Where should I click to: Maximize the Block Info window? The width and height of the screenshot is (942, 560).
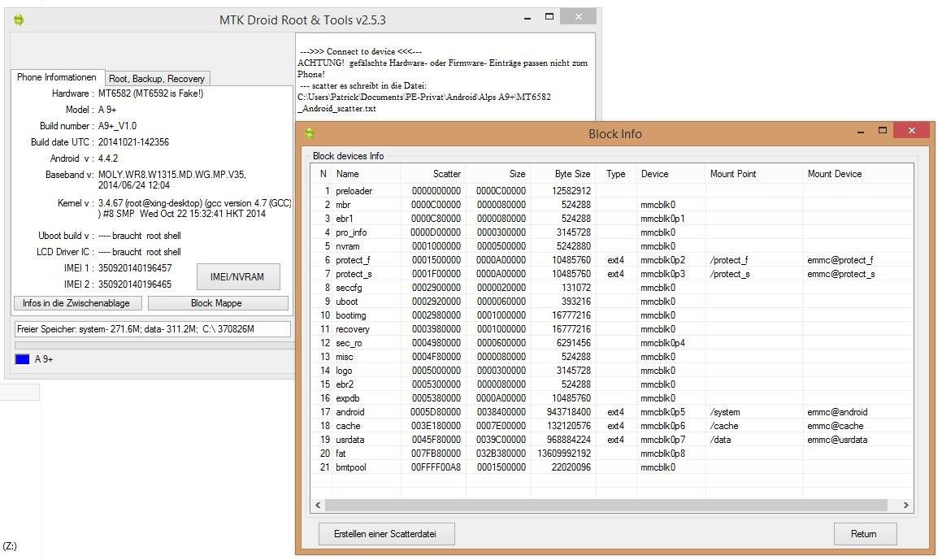[883, 130]
